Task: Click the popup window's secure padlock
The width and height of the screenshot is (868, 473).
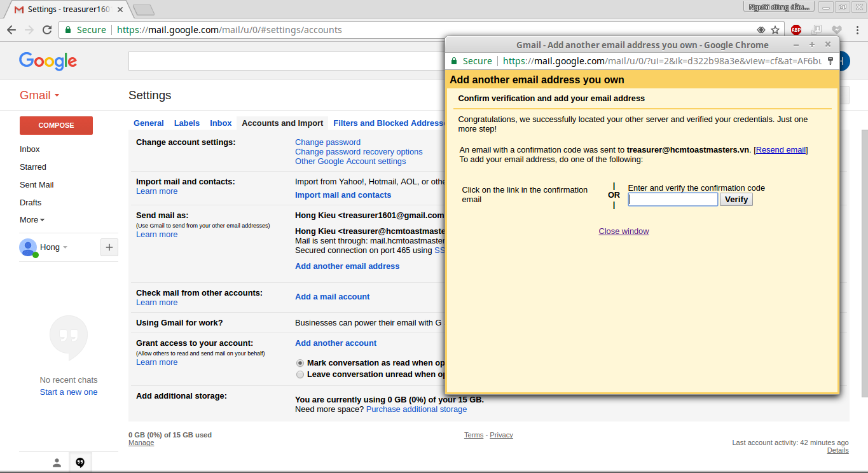Action: point(454,61)
